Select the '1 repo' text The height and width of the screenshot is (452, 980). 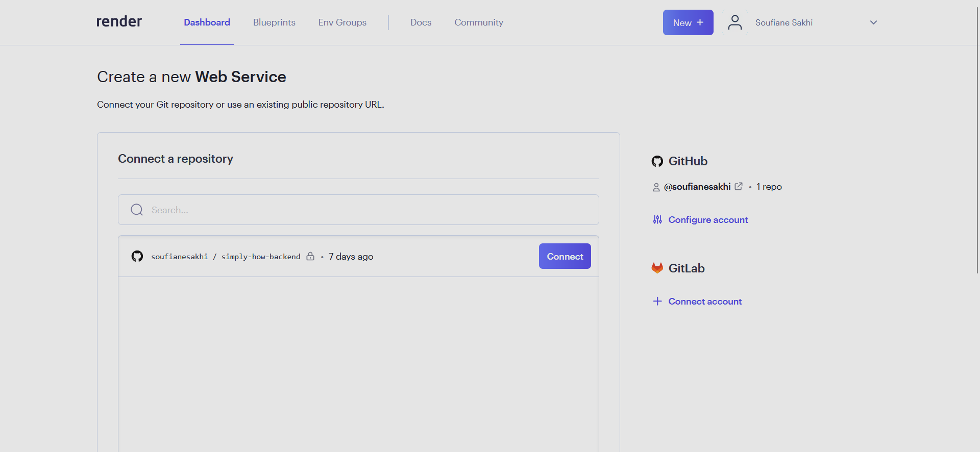(769, 187)
